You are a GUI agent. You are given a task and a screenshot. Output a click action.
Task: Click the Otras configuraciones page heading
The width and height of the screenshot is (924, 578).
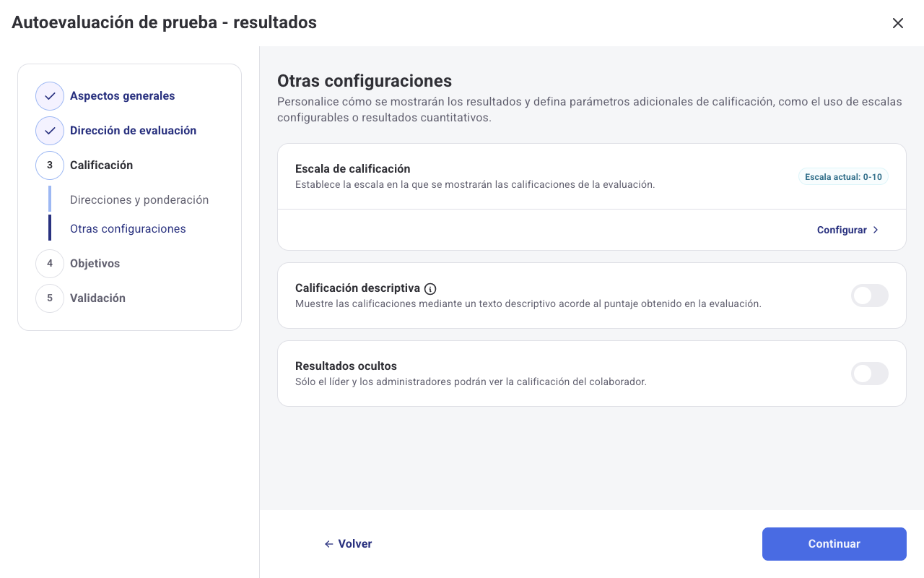pyautogui.click(x=365, y=81)
